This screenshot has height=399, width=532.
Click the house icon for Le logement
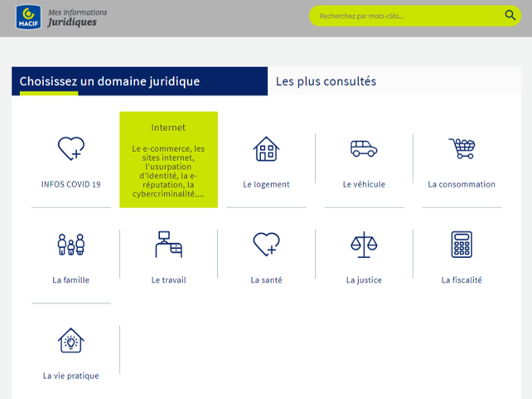(x=266, y=149)
